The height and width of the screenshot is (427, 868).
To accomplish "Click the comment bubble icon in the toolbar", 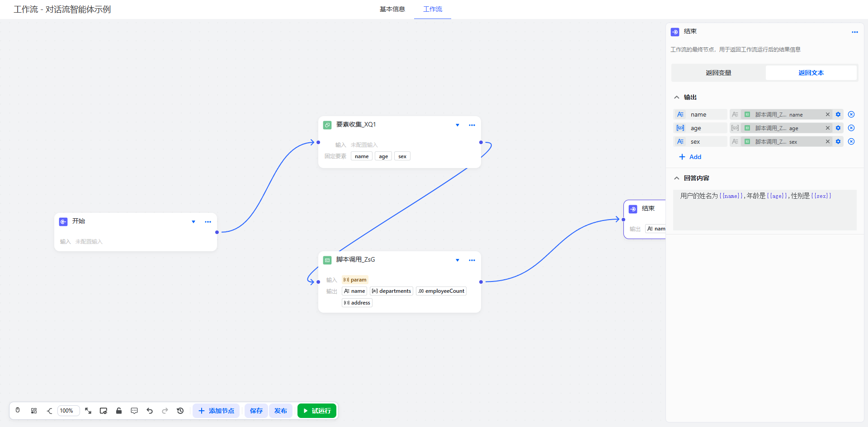I will [x=134, y=411].
